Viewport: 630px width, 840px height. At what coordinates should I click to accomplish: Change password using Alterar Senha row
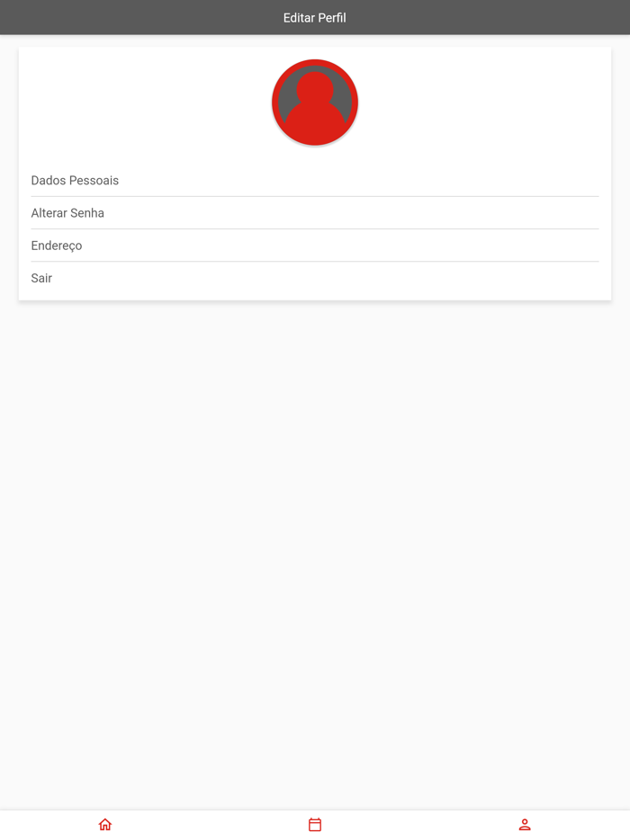(x=315, y=213)
